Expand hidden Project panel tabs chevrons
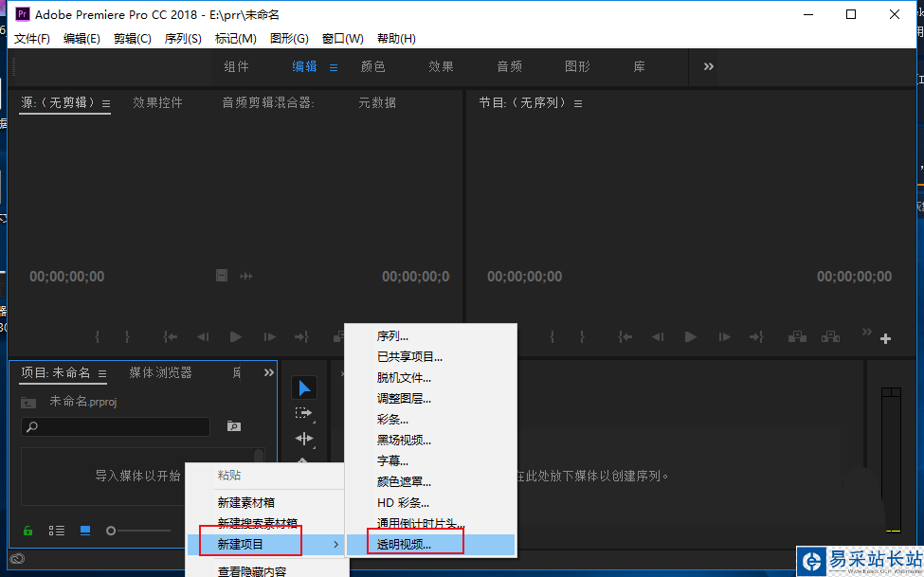This screenshot has height=577, width=924. (269, 372)
